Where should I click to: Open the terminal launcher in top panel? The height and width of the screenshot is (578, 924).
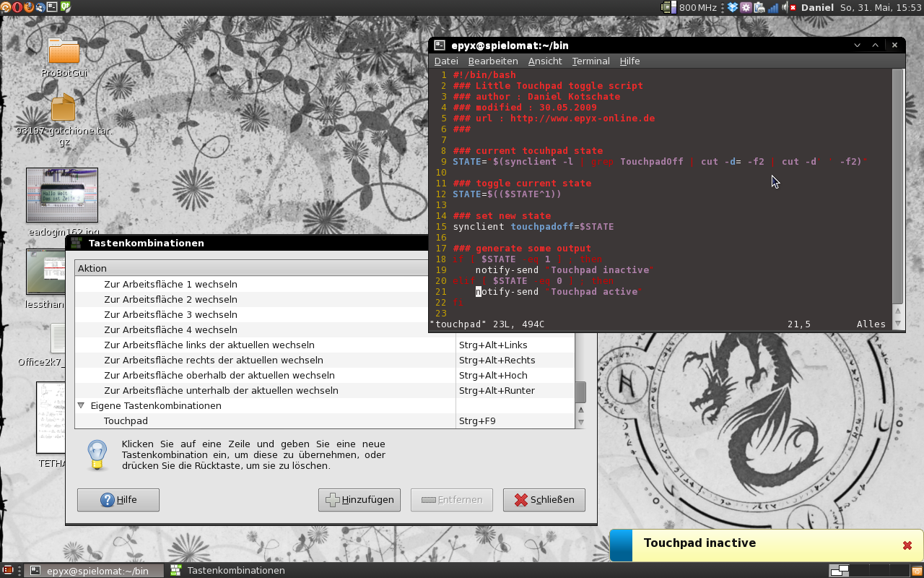coord(53,7)
